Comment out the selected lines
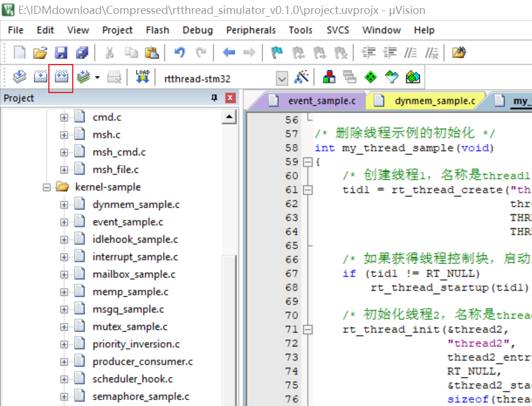This screenshot has width=532, height=406. (410, 52)
